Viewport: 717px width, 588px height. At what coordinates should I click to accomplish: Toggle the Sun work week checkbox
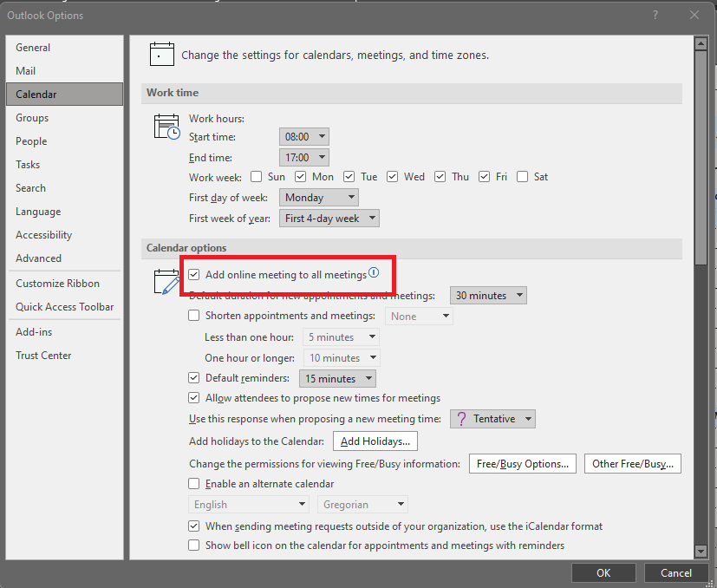256,177
